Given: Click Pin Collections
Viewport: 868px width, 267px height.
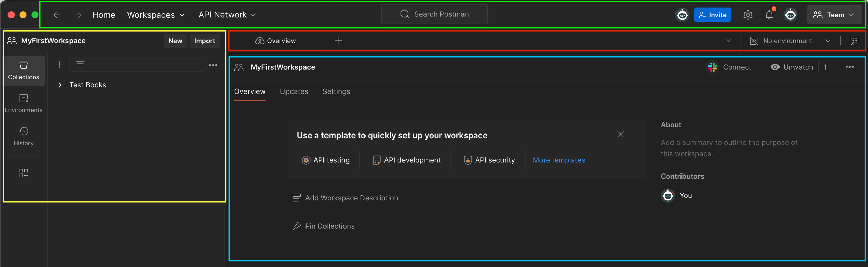Looking at the screenshot, I should click(324, 226).
